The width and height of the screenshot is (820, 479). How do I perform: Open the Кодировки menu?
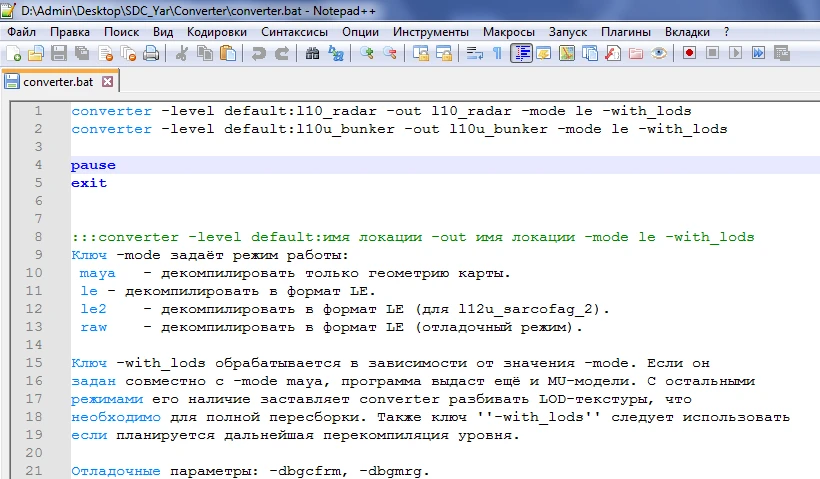pyautogui.click(x=216, y=31)
